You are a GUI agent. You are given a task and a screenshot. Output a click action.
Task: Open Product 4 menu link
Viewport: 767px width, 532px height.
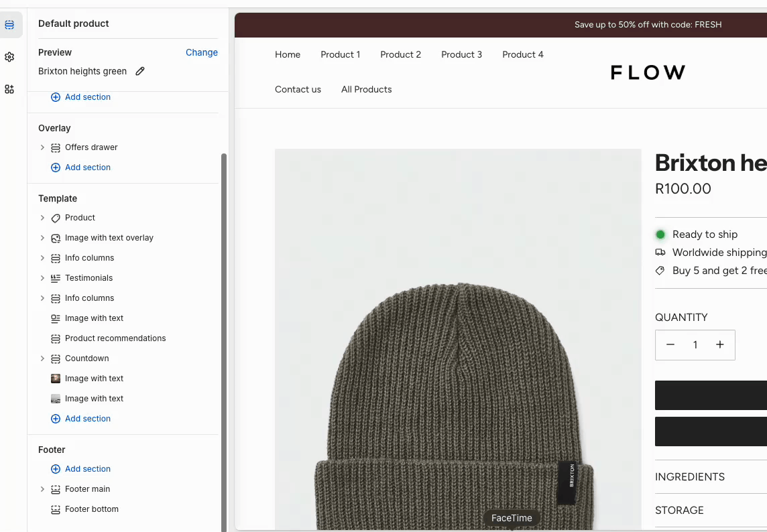click(523, 54)
